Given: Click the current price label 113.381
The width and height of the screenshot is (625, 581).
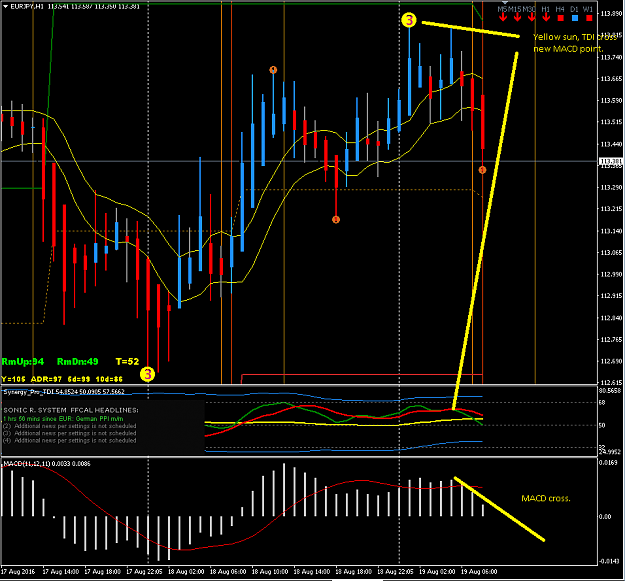Looking at the screenshot, I should [x=611, y=161].
